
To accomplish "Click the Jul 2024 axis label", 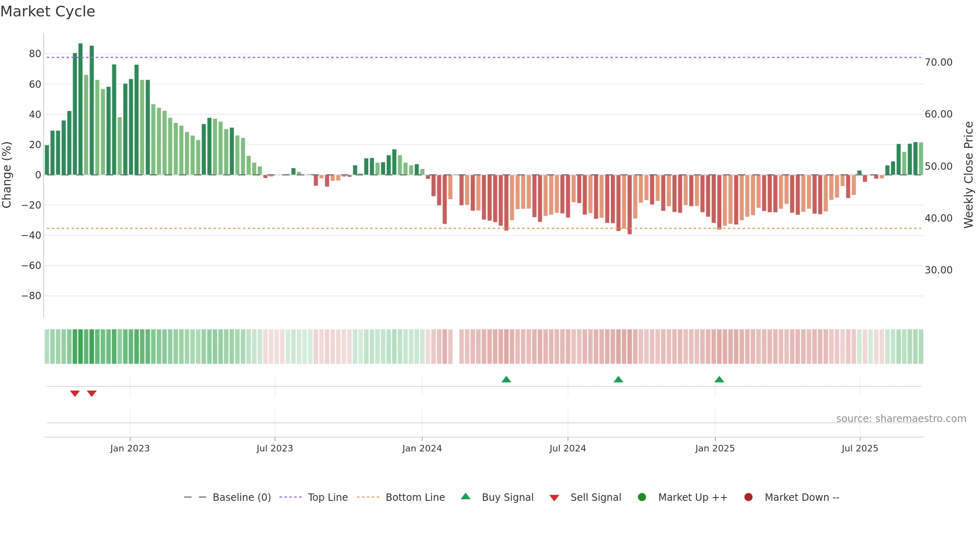I will 568,448.
